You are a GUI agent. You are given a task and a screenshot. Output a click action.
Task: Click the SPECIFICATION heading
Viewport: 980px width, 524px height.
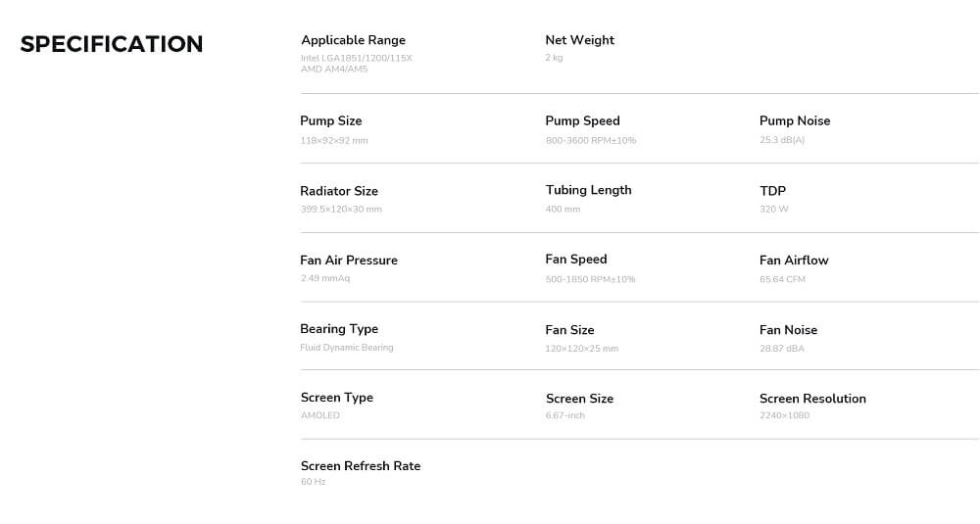pos(112,44)
